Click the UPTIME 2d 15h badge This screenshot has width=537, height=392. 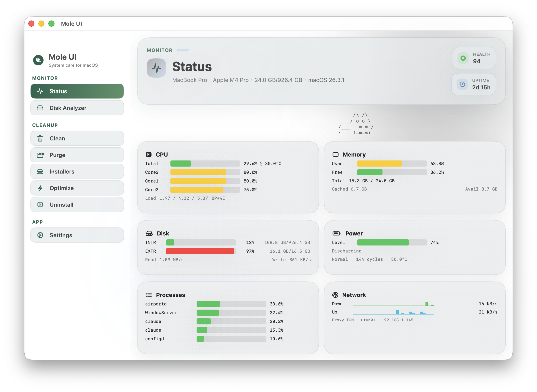point(473,84)
